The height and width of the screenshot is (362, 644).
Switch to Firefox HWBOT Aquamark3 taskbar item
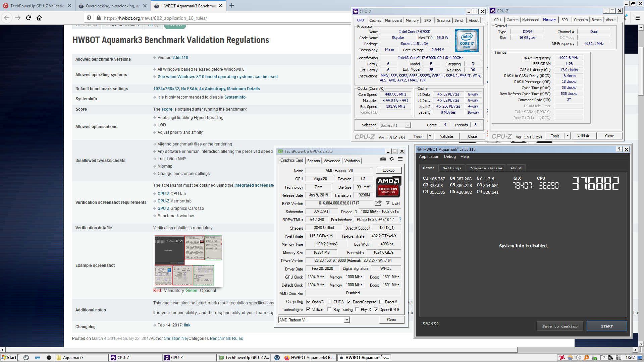(310, 358)
